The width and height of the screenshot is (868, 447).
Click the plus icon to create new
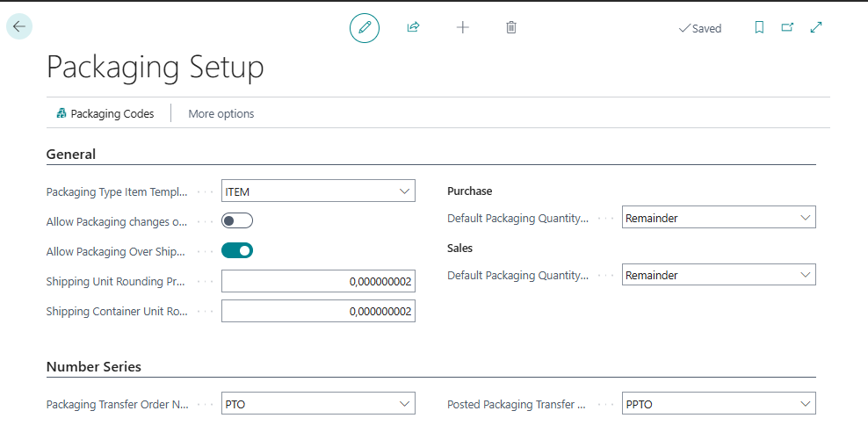pyautogui.click(x=463, y=27)
